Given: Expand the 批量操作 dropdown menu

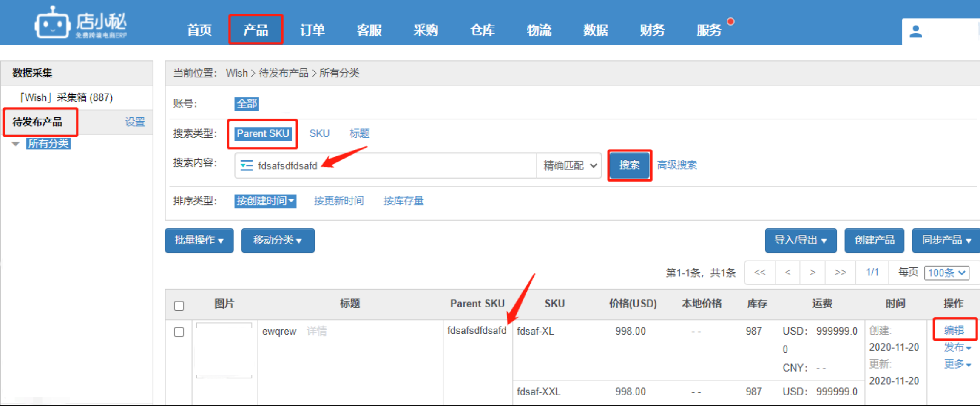Looking at the screenshot, I should click(199, 241).
